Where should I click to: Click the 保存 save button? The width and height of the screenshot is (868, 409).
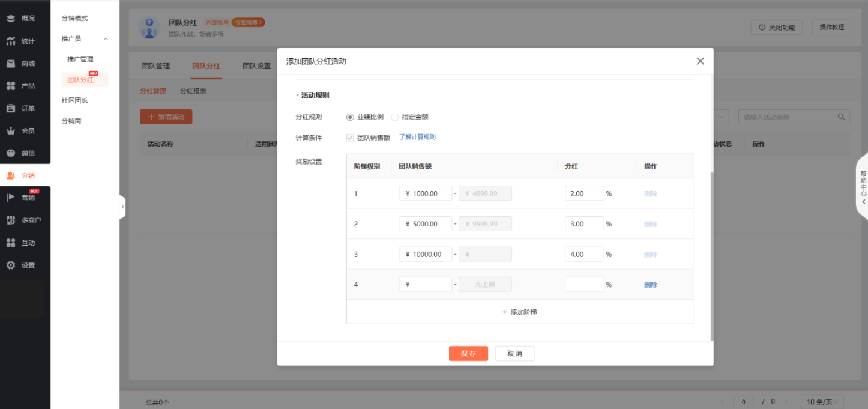(x=468, y=354)
